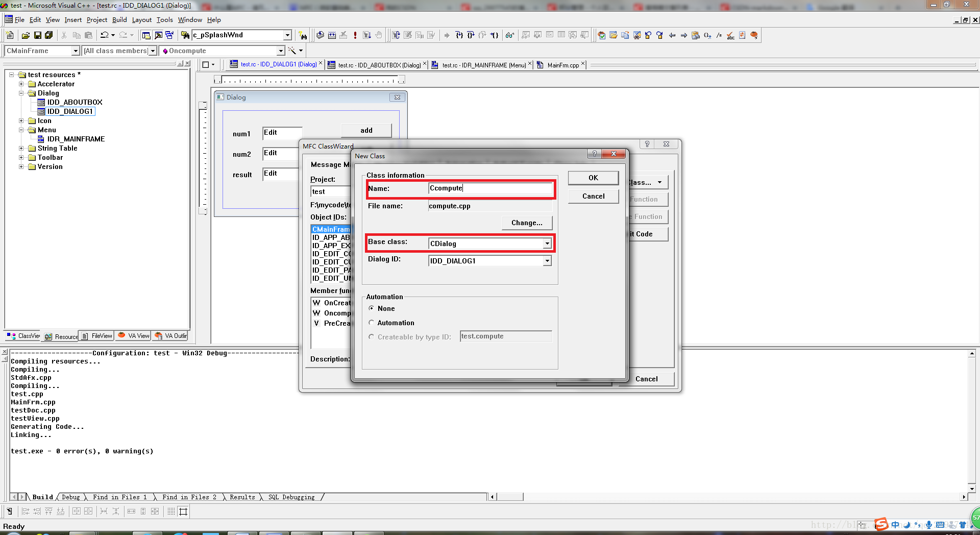Click the Save All icon
Viewport: 980px width, 535px height.
click(x=49, y=35)
